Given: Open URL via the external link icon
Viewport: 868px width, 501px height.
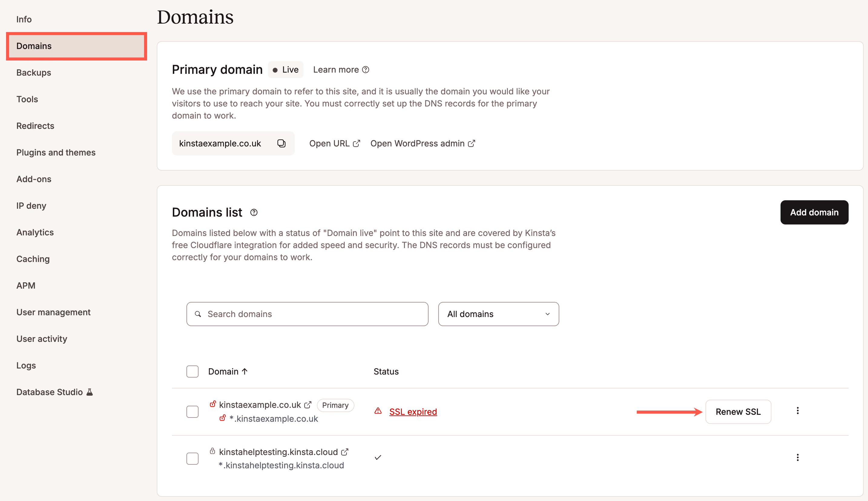Looking at the screenshot, I should 357,143.
